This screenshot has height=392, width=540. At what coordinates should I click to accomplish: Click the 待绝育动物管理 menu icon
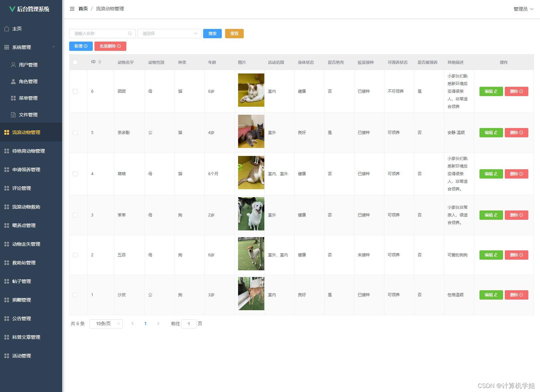coord(7,151)
